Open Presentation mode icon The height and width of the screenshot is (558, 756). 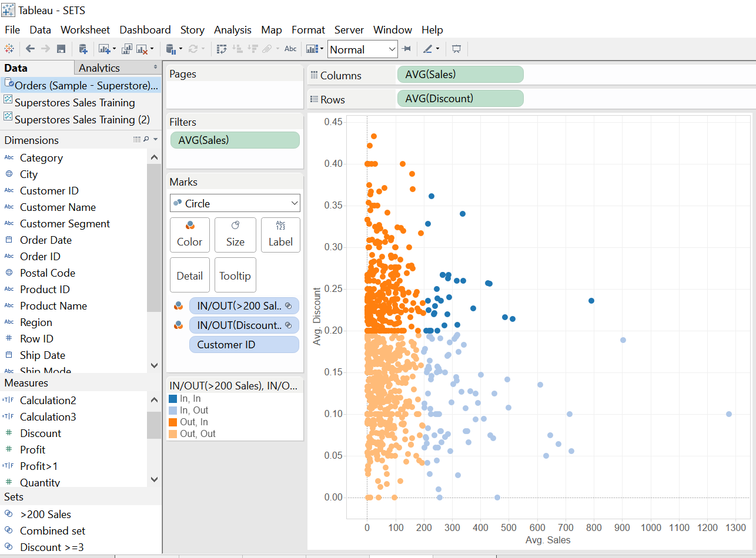point(456,49)
